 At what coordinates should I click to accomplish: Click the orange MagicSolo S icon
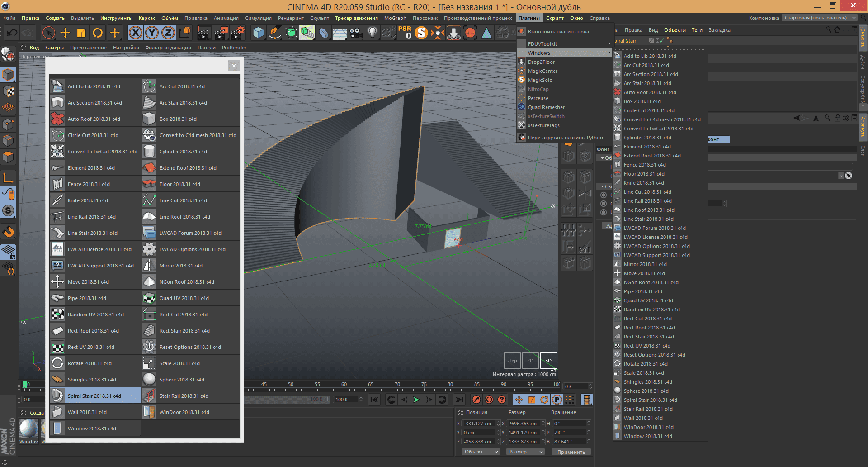pos(421,33)
